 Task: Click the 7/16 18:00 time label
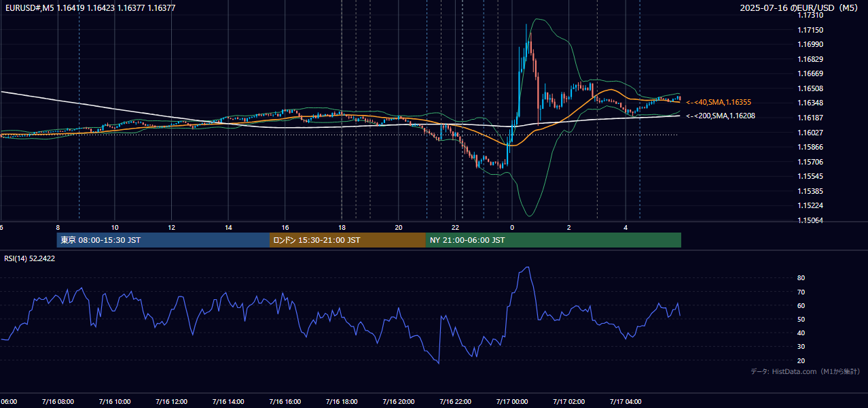342,402
